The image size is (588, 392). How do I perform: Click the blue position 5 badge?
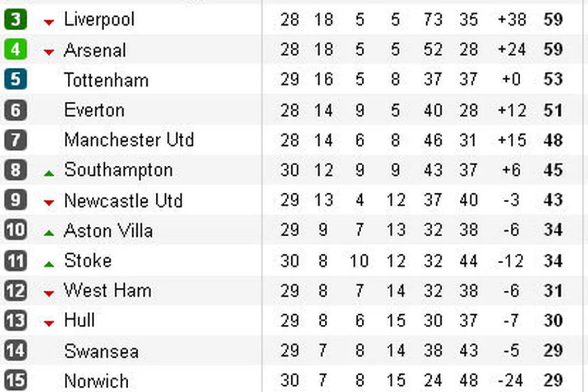[x=15, y=80]
